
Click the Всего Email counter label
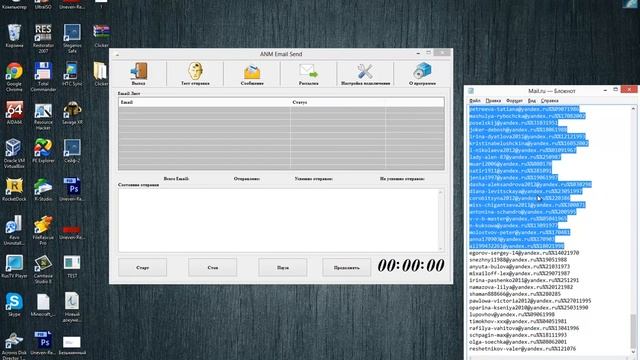pyautogui.click(x=176, y=179)
